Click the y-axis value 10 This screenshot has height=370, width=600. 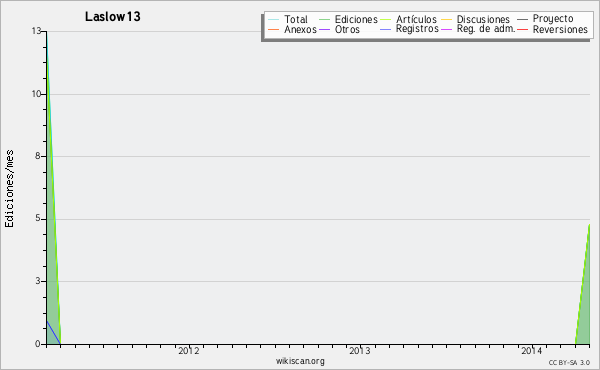coord(36,94)
